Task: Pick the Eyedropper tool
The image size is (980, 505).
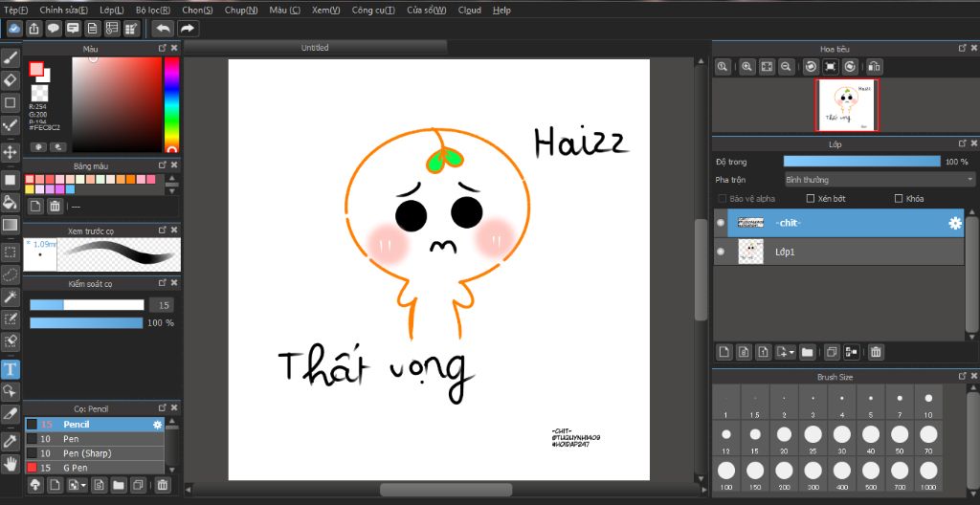Action: click(11, 442)
